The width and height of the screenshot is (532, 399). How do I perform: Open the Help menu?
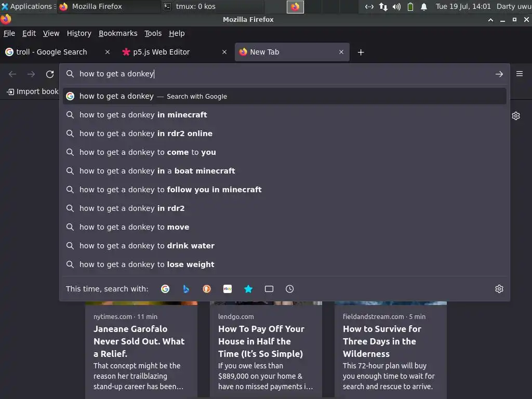pos(177,33)
